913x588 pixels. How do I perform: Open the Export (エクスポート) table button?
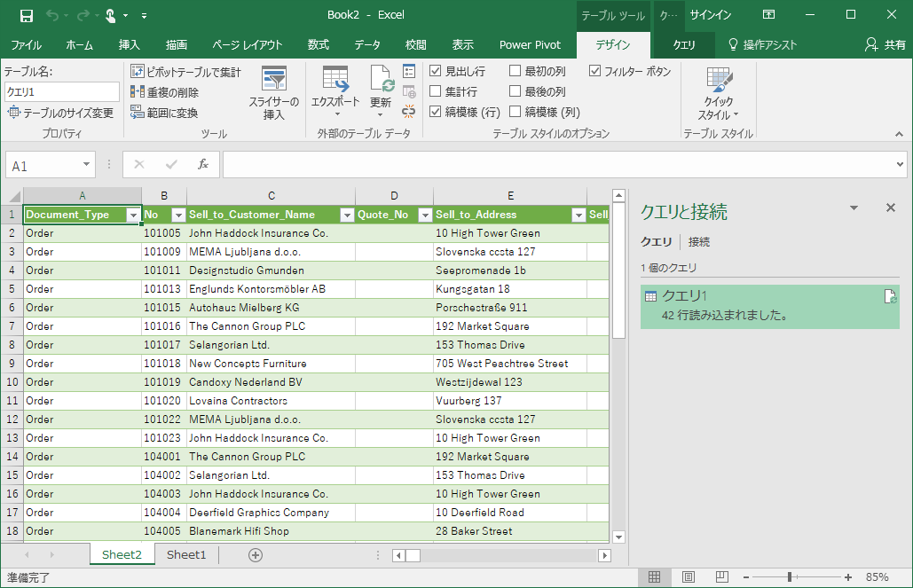[x=335, y=91]
